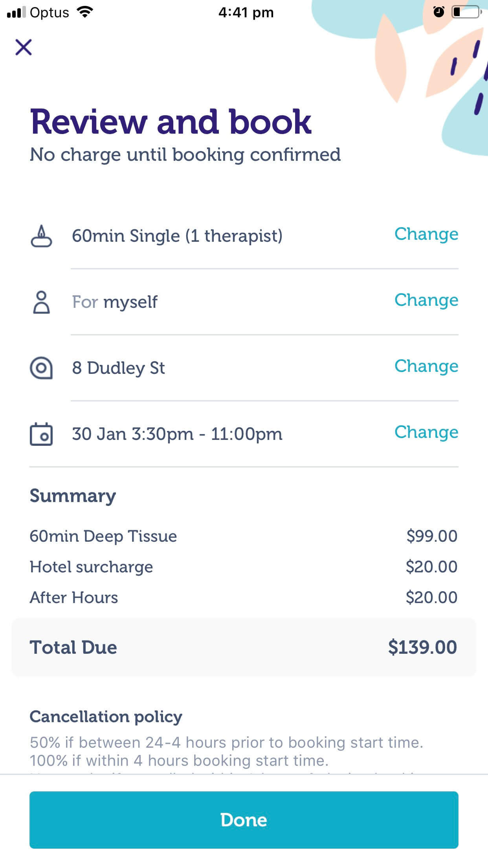Viewport: 488px width, 868px height.
Task: Change the For myself recipient
Action: (426, 300)
